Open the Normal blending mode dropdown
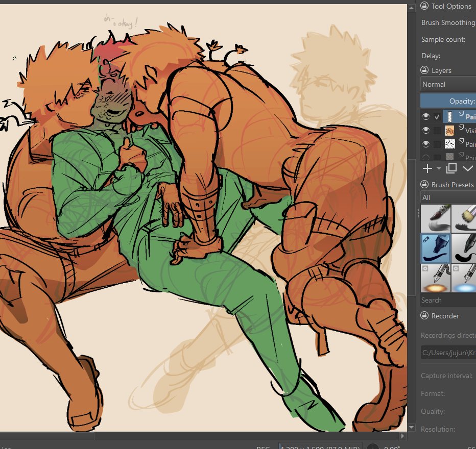This screenshot has height=449, width=476. click(448, 84)
